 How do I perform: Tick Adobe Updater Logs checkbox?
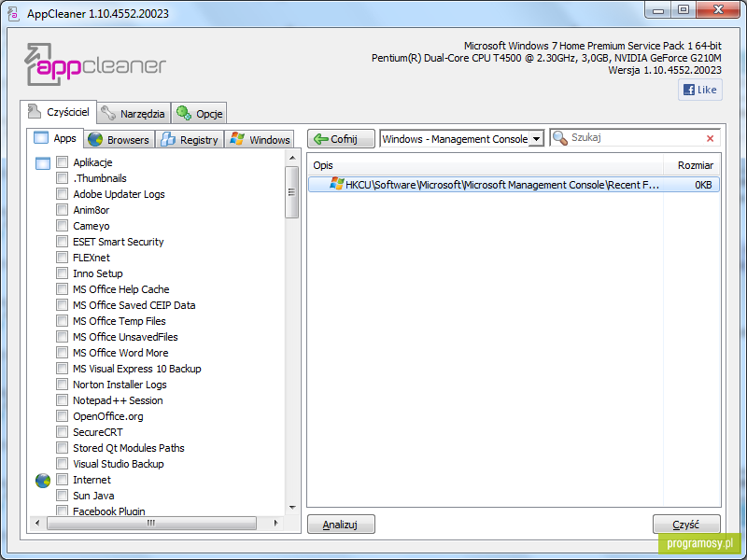(62, 194)
